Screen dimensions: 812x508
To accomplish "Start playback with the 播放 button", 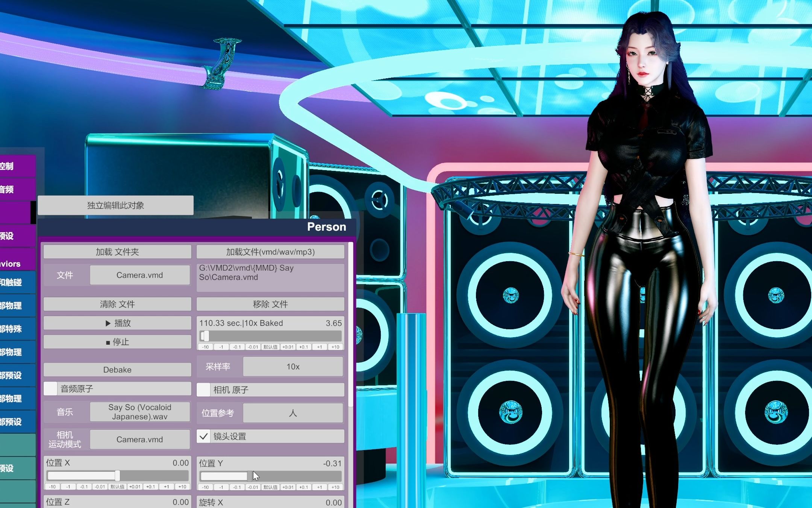I will [117, 323].
